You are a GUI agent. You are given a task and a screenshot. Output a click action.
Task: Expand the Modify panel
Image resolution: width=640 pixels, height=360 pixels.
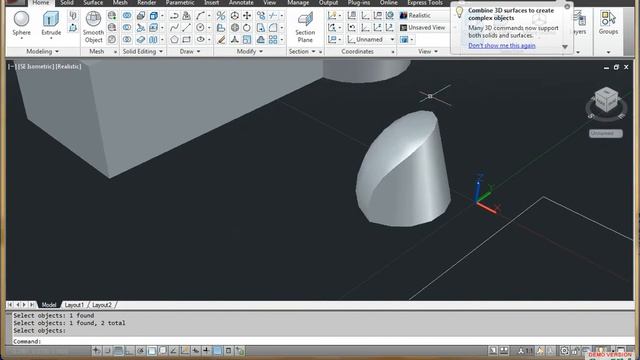[249, 51]
